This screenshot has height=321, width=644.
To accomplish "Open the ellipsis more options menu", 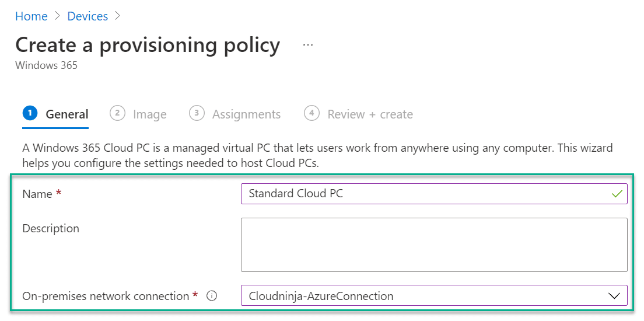I will coord(307,45).
